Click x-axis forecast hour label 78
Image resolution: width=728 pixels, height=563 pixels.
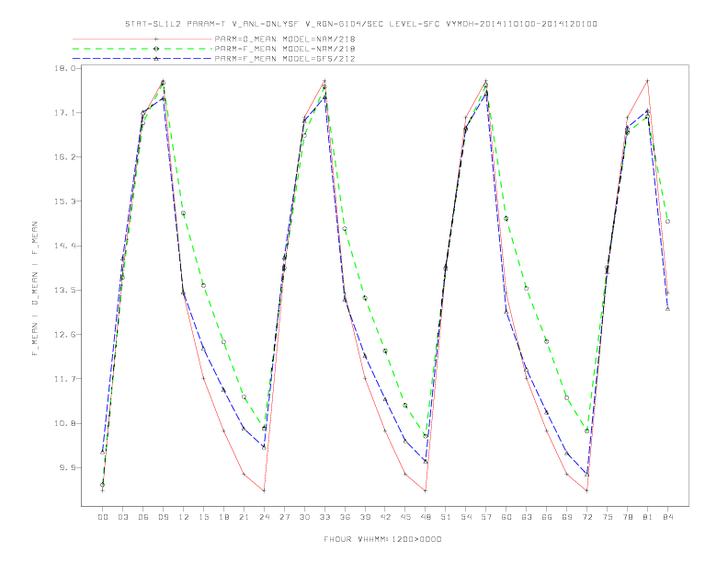click(x=627, y=517)
